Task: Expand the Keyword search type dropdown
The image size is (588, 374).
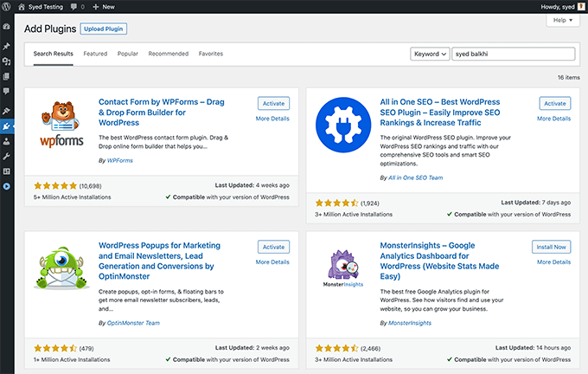Action: click(430, 54)
